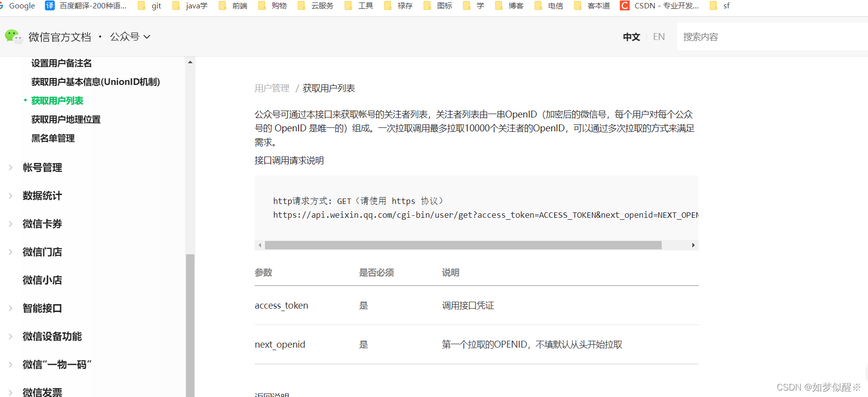Open the 禄存 bookmarks folder

coord(398,5)
